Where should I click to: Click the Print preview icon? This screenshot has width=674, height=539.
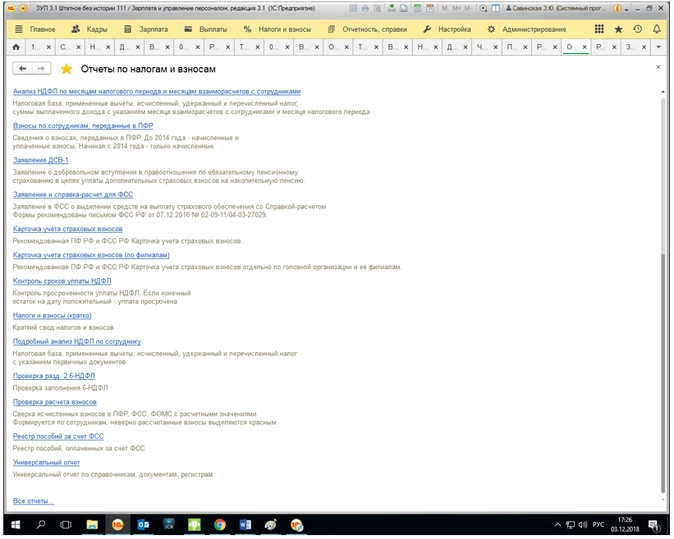click(x=377, y=8)
